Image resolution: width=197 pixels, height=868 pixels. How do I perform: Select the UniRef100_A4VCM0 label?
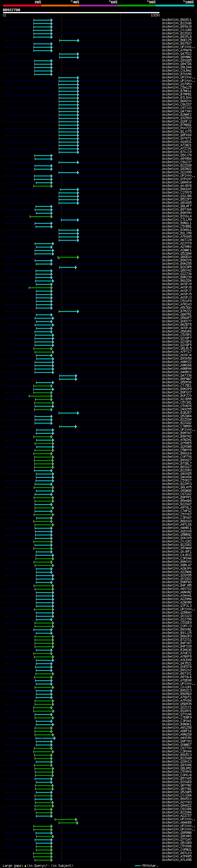pos(177,738)
